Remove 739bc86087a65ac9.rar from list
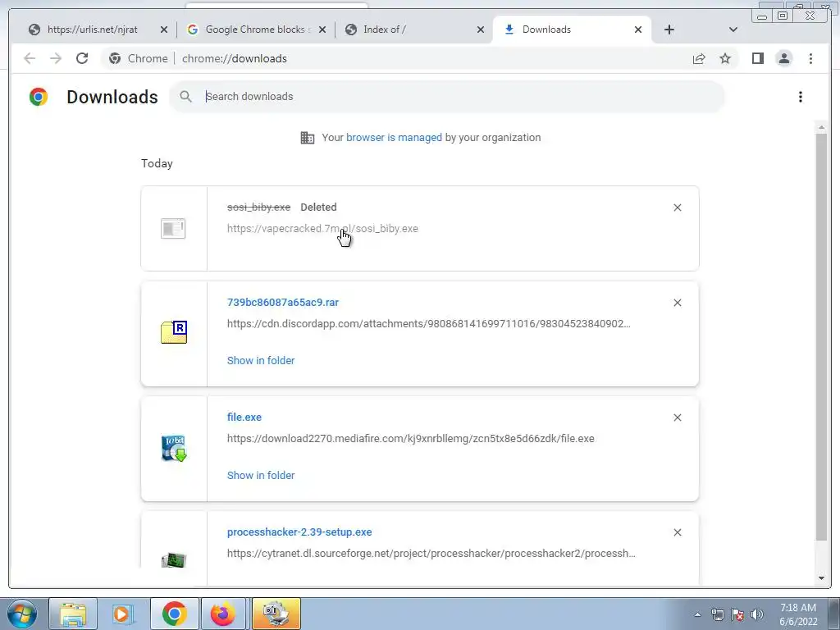The image size is (840, 630). pyautogui.click(x=677, y=303)
